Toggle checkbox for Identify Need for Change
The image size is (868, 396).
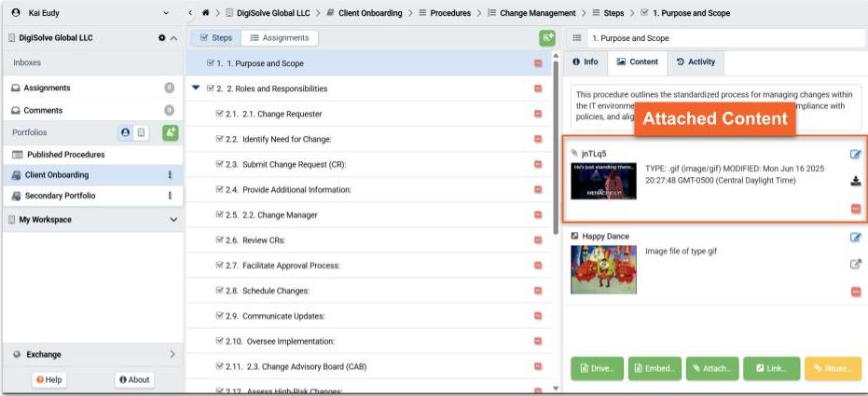[219, 138]
